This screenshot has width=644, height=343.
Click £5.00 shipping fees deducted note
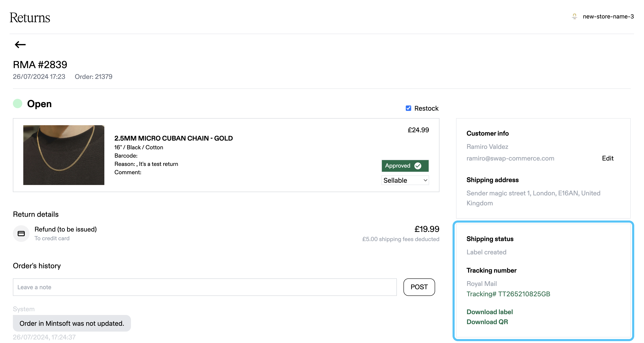[401, 239]
